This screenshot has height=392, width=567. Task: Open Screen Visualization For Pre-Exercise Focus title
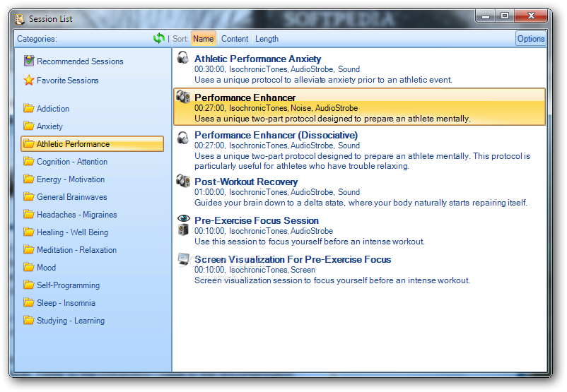tap(293, 259)
